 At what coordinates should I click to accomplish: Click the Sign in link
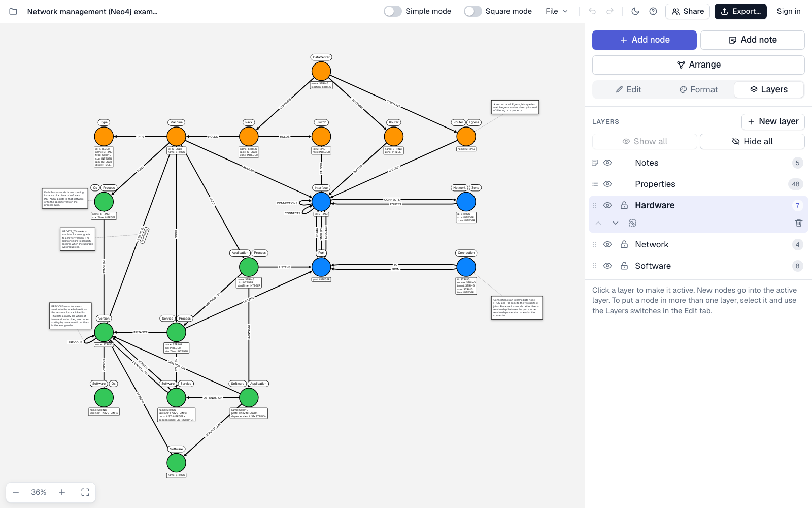tap(789, 11)
